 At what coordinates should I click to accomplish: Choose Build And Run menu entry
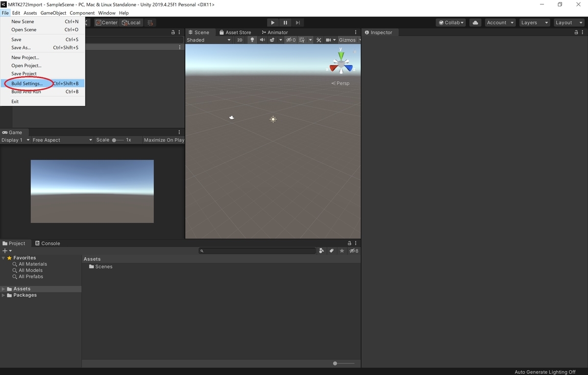tap(43, 92)
